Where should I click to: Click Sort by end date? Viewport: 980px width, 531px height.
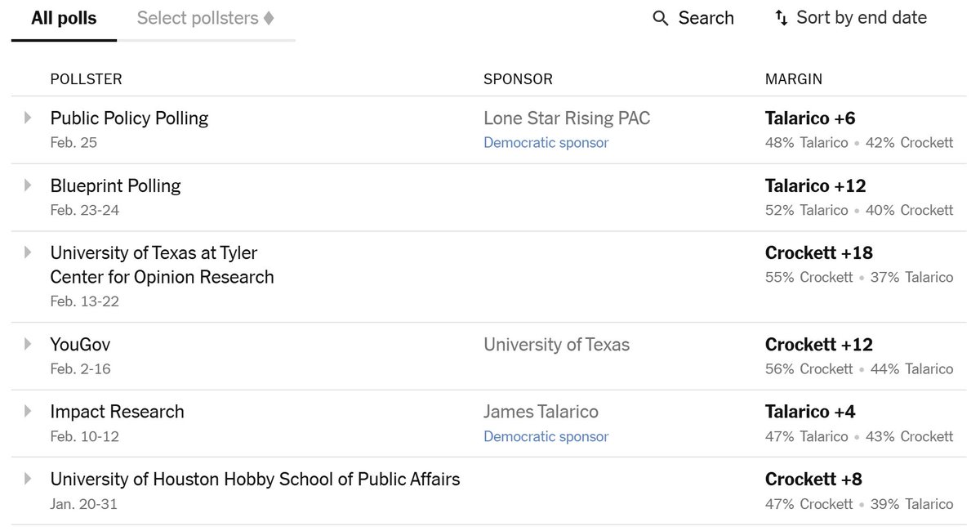click(x=861, y=18)
